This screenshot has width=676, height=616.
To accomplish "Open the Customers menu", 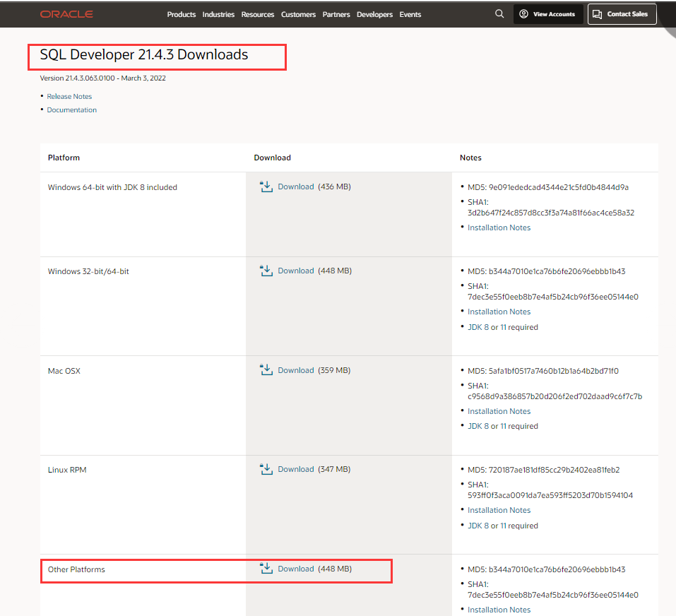I will pyautogui.click(x=298, y=14).
